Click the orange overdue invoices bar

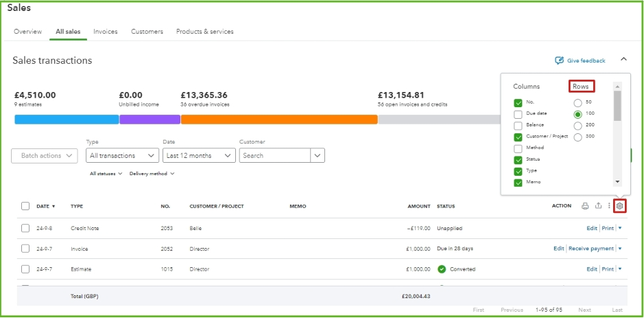pyautogui.click(x=279, y=120)
